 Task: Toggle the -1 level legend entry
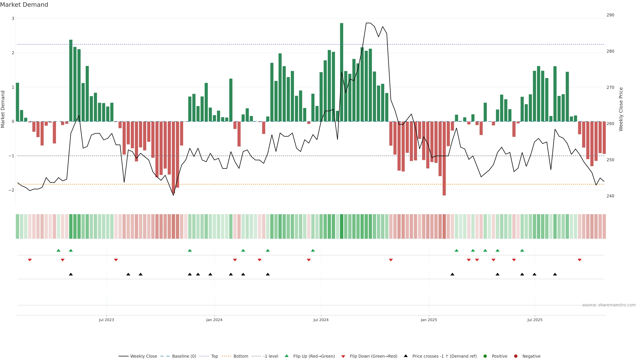[x=271, y=356]
